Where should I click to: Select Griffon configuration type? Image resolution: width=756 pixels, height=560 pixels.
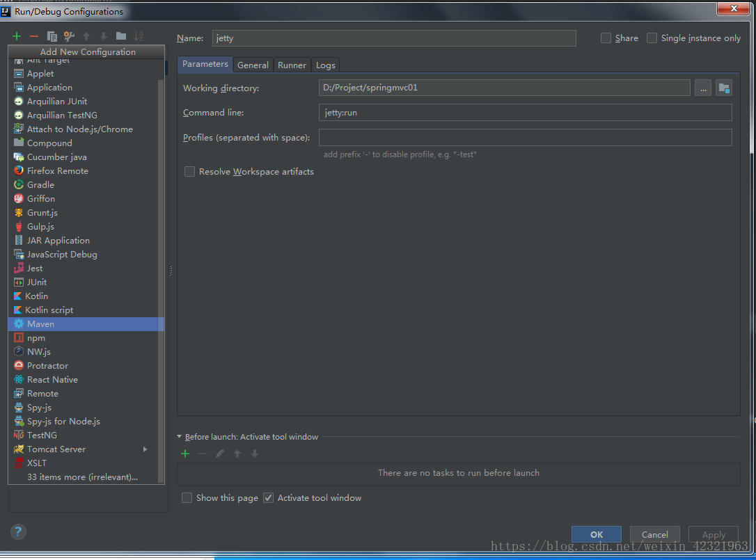[86, 199]
